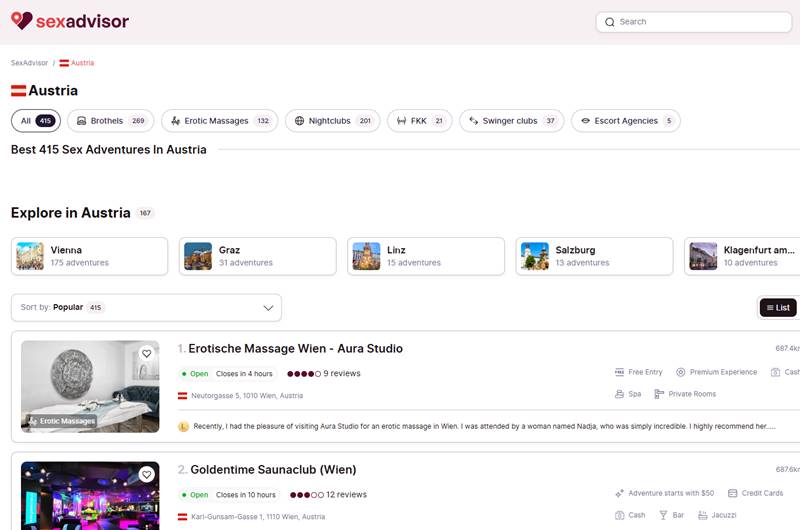Image resolution: width=800 pixels, height=530 pixels.
Task: Select the All category filter
Action: tap(36, 121)
